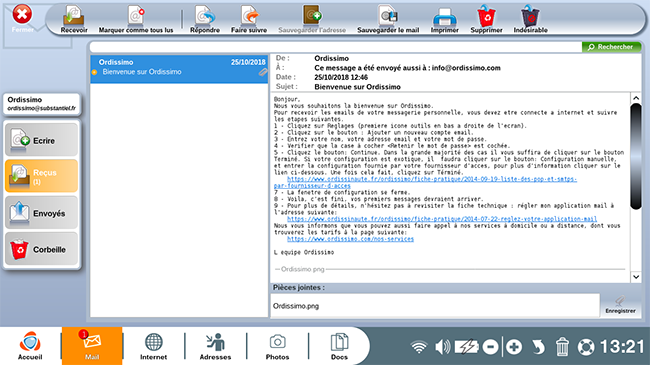Click the message scrollbar up arrow
This screenshot has height=365, width=650.
click(x=636, y=98)
